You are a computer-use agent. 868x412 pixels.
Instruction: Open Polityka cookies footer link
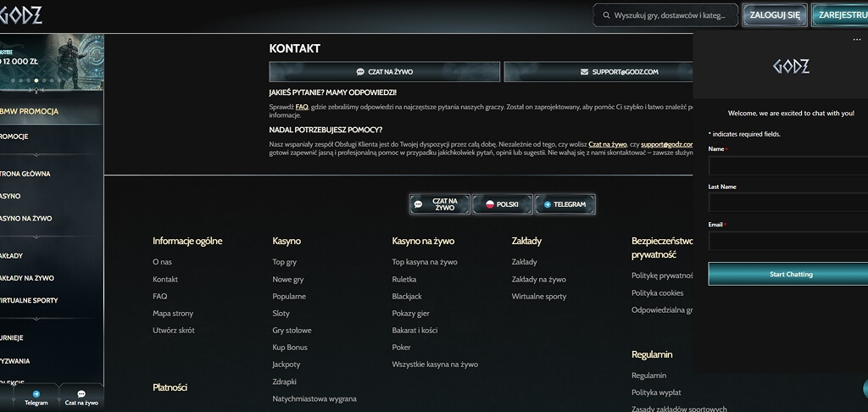658,293
